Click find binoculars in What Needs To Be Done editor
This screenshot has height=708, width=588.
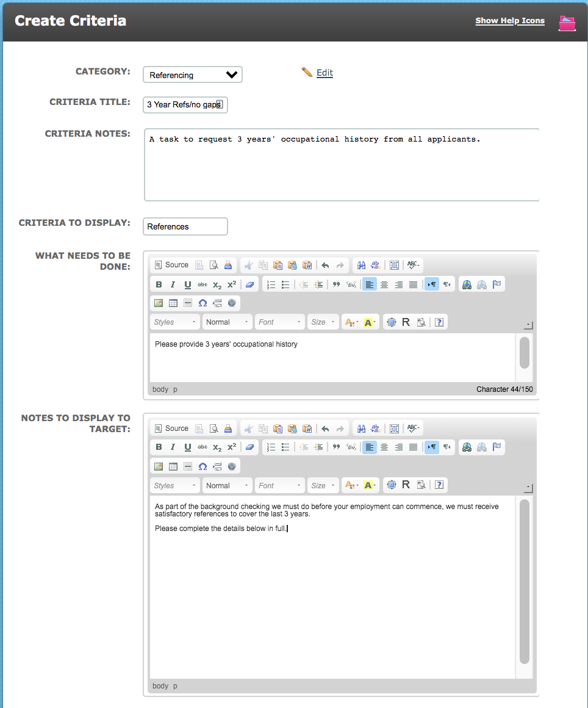pyautogui.click(x=362, y=265)
